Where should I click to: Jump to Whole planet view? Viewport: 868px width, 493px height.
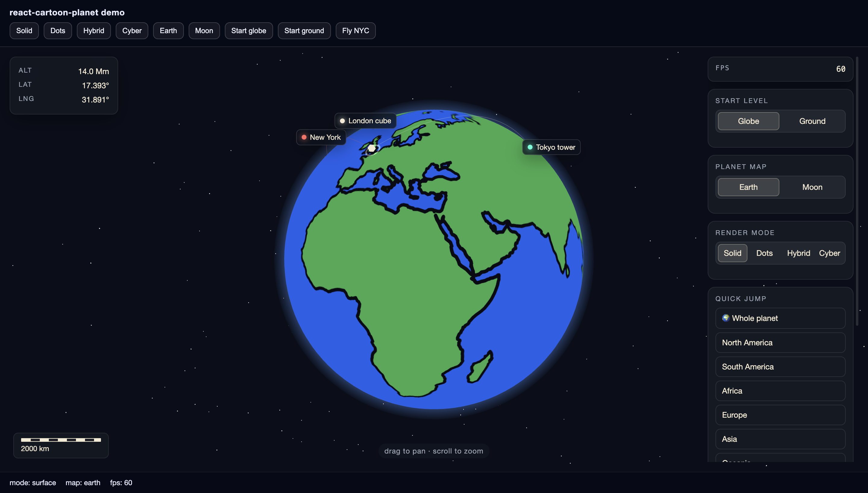click(x=780, y=318)
